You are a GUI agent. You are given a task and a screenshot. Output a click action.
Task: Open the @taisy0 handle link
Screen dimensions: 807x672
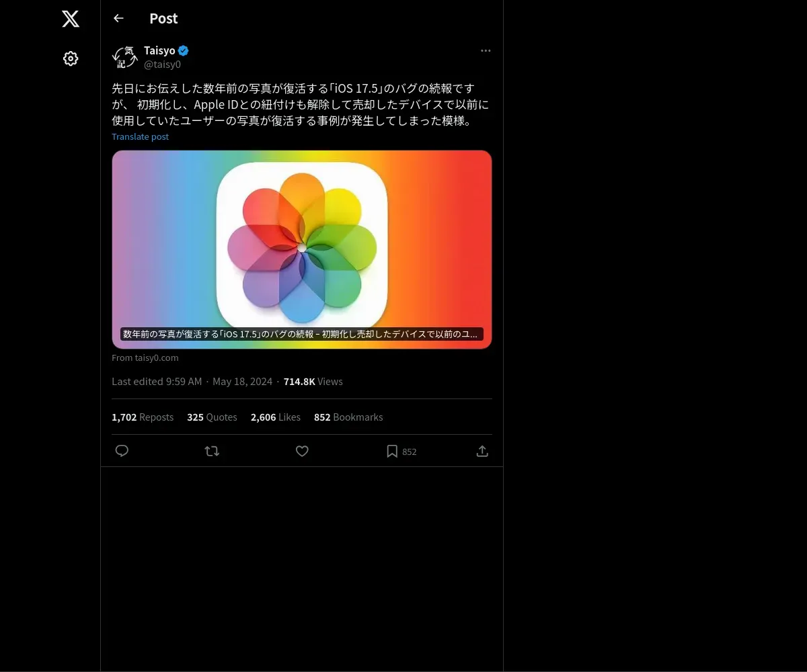[x=162, y=65]
